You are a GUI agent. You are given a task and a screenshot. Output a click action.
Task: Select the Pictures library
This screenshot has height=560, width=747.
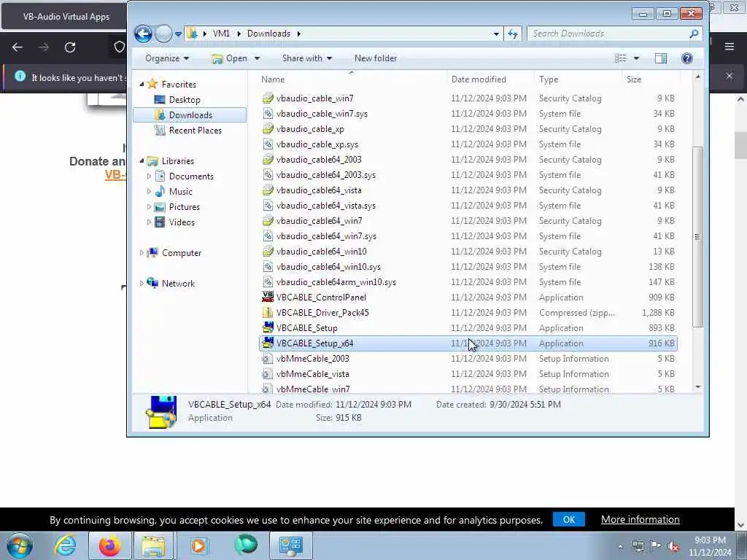coord(185,206)
